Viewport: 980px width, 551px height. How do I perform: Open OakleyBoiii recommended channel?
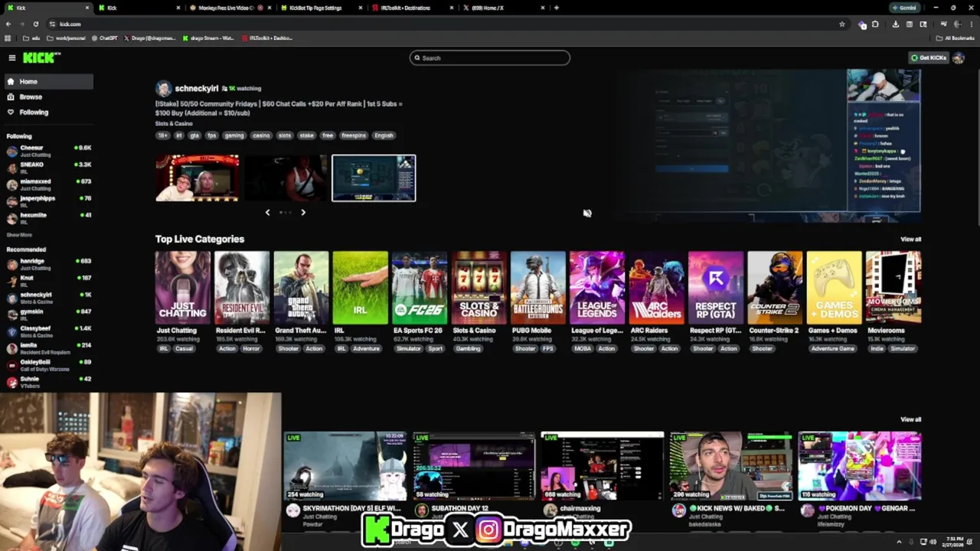pyautogui.click(x=47, y=365)
